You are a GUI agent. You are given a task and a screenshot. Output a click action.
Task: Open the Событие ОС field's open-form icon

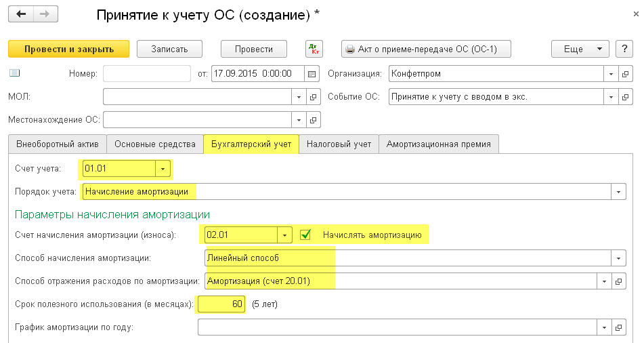pos(624,97)
